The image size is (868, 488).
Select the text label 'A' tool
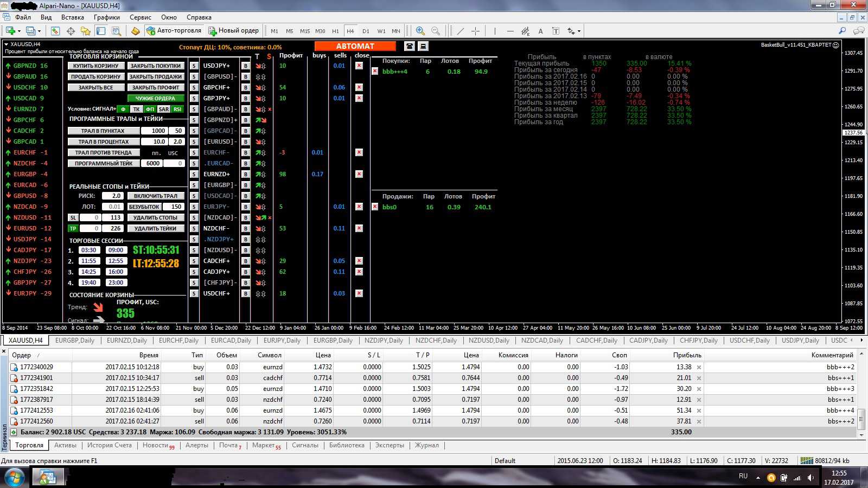[x=540, y=31]
